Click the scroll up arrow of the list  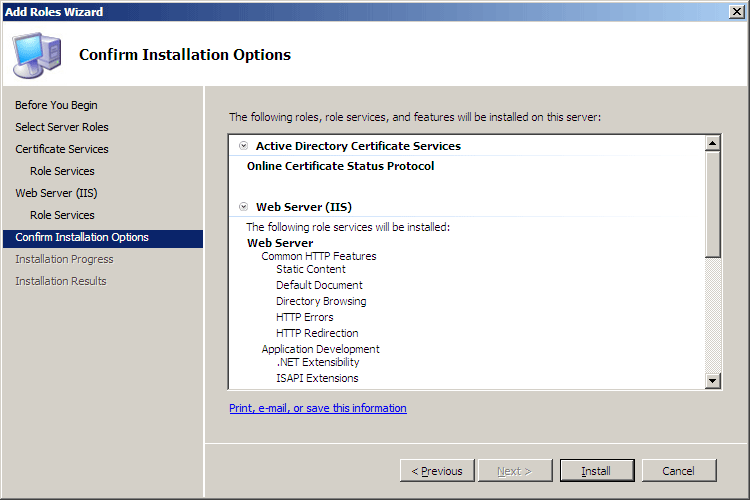tap(713, 143)
